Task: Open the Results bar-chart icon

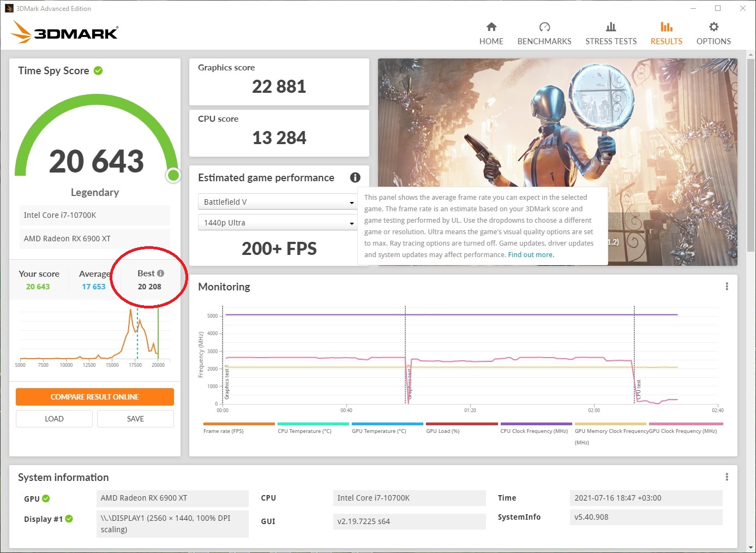Action: (x=666, y=27)
